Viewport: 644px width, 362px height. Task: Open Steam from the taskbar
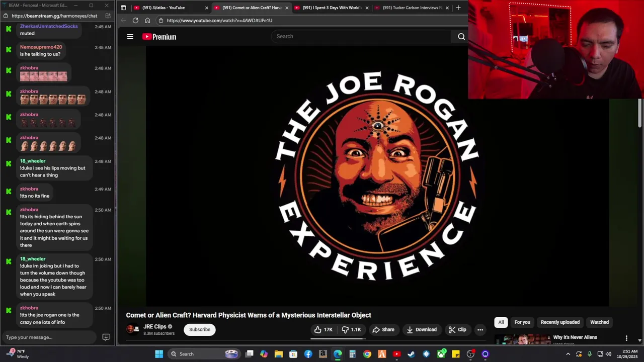tap(411, 354)
